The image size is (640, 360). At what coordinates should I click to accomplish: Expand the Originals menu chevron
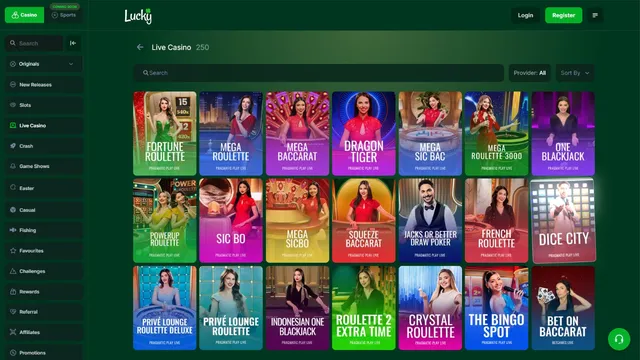[x=71, y=64]
